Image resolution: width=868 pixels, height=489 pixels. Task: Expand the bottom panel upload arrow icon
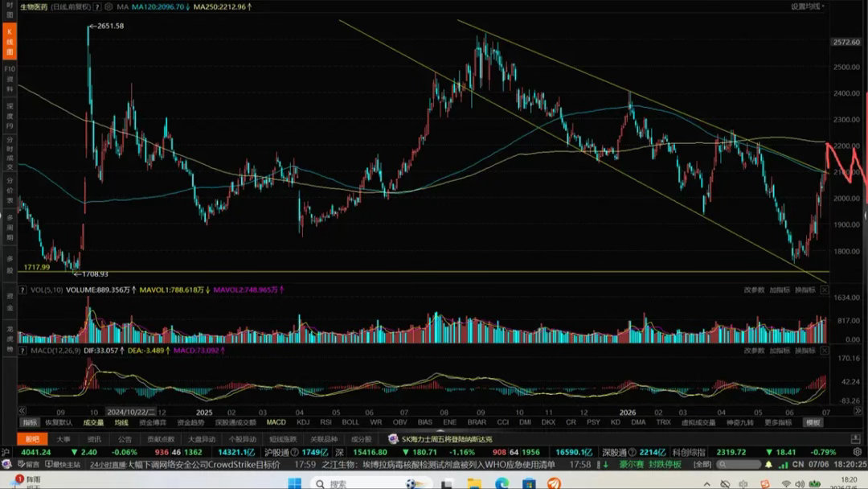coord(854,438)
